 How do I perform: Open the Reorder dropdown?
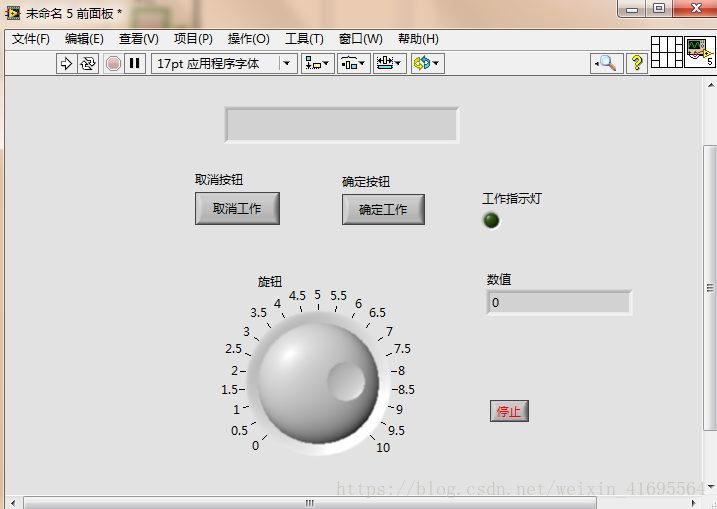click(x=427, y=63)
